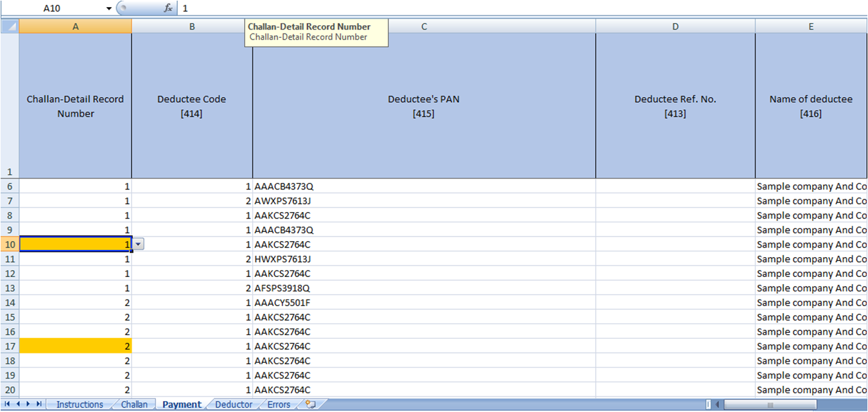The image size is (868, 412).
Task: Switch to the Instructions sheet
Action: pos(79,404)
